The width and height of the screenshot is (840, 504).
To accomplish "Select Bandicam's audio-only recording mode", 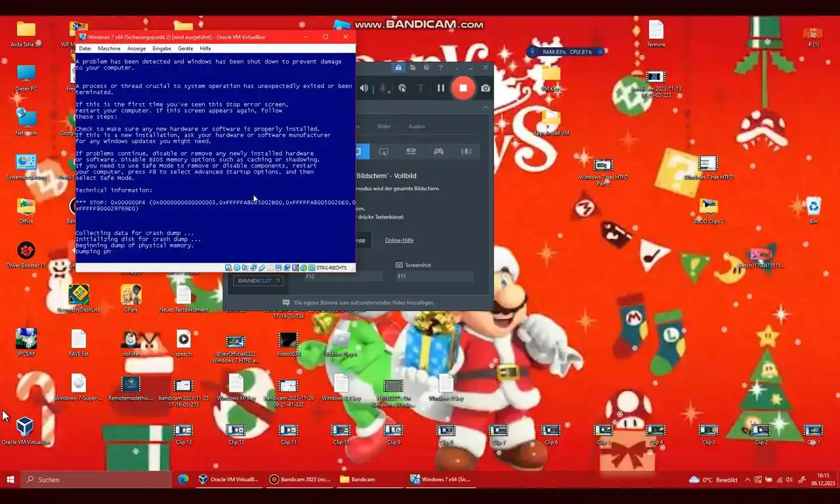I will 466,152.
